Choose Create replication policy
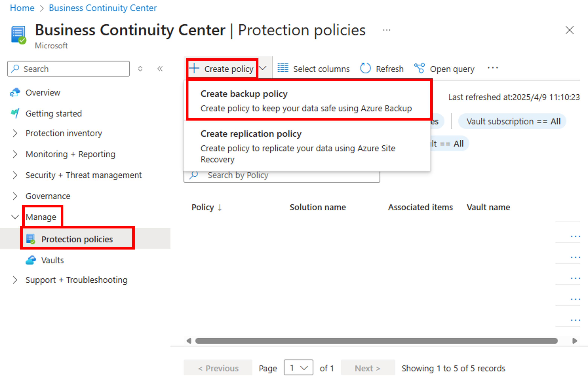This screenshot has height=383, width=588. tap(251, 134)
